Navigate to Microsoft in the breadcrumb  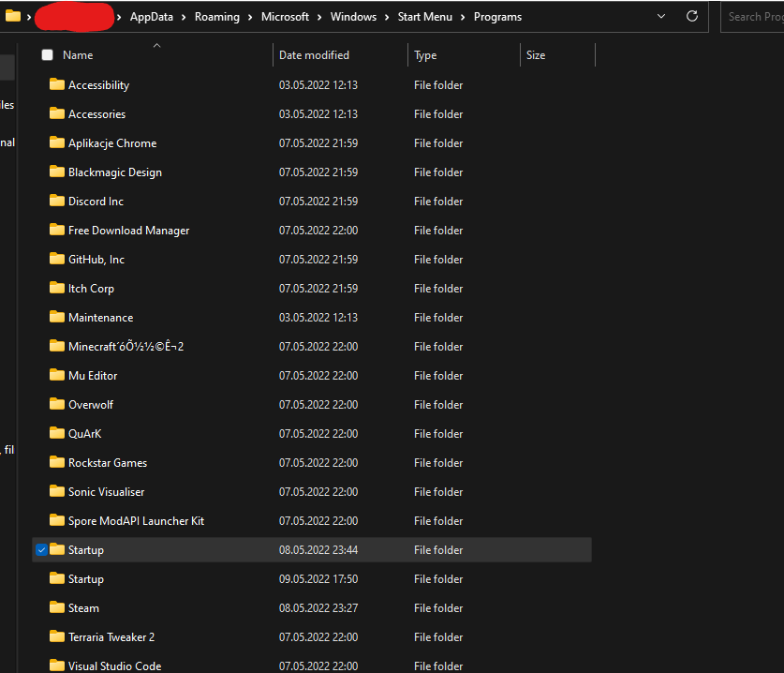click(285, 17)
